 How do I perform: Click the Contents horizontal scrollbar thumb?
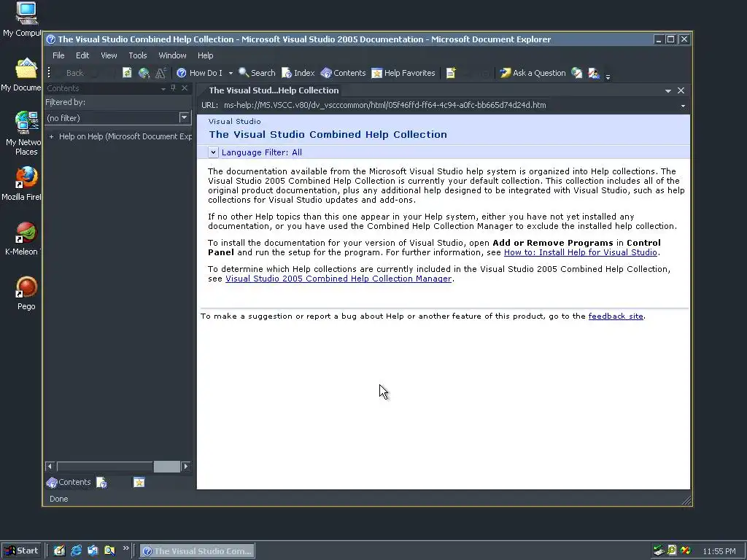[166, 466]
